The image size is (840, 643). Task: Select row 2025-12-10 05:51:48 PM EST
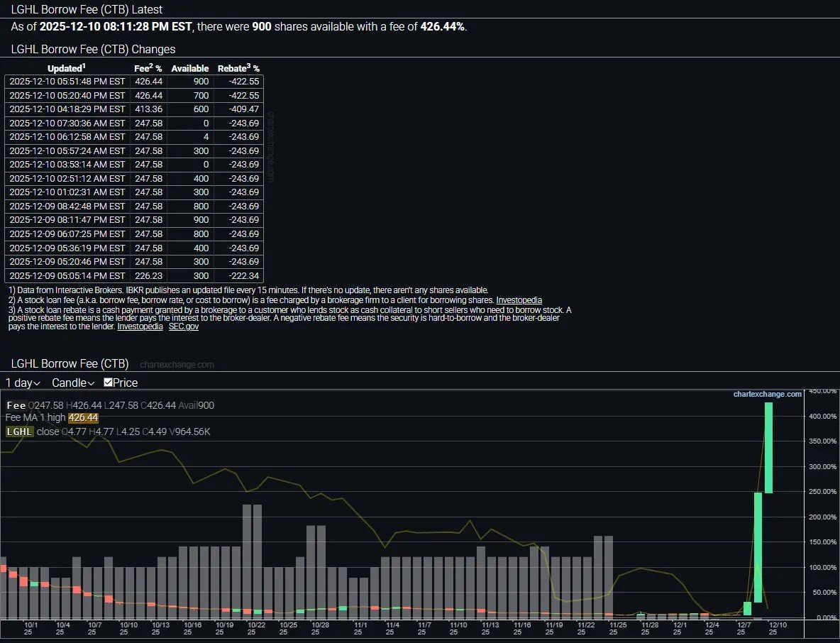pos(134,82)
